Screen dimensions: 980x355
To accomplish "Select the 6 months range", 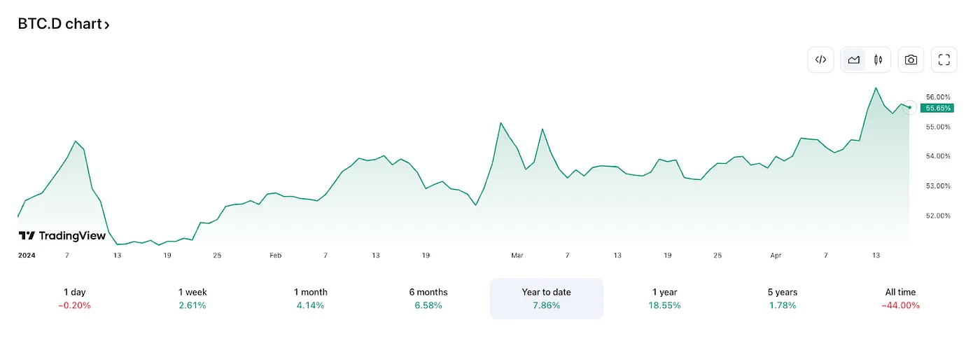I will coord(428,298).
